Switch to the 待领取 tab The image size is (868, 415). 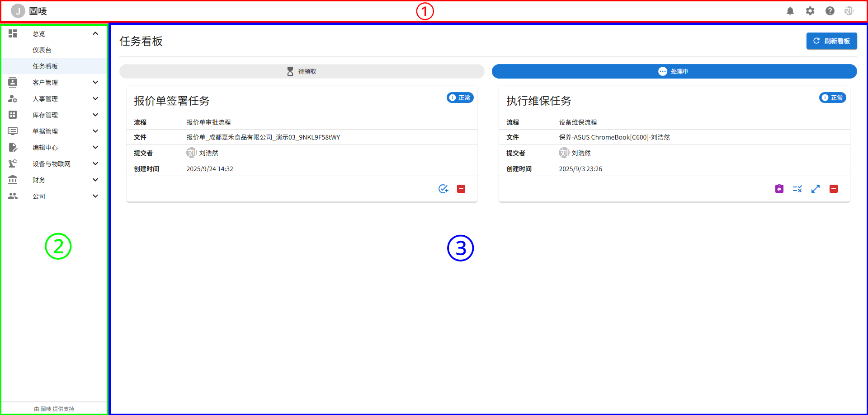(302, 71)
